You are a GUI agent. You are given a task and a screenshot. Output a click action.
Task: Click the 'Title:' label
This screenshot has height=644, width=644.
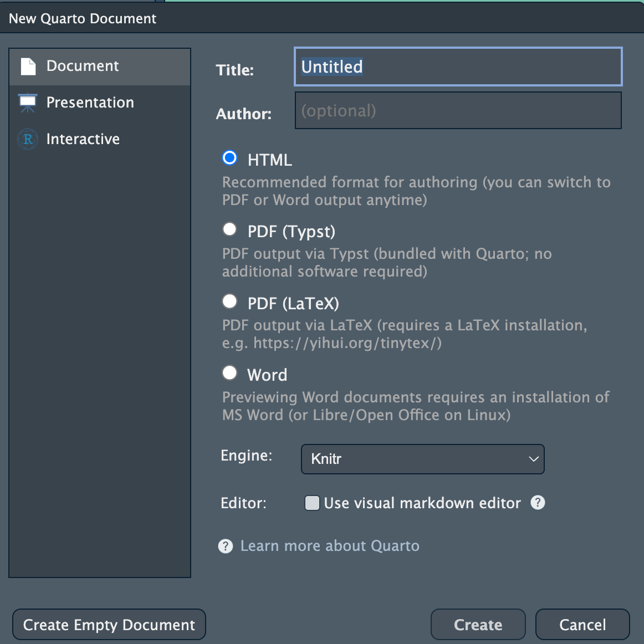pos(235,70)
